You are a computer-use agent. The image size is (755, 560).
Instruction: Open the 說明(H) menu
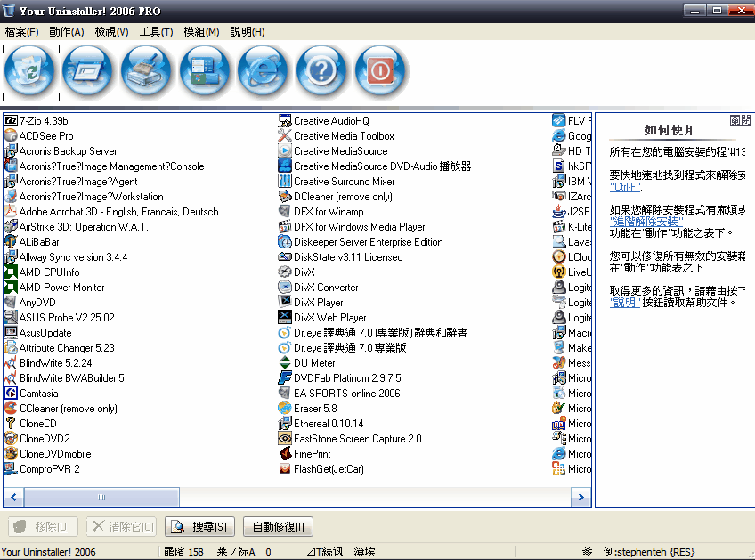click(x=247, y=32)
